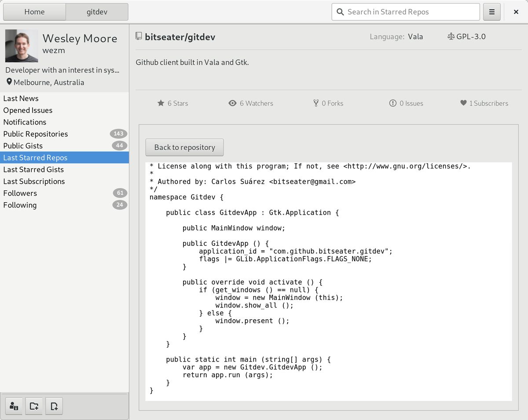Click the '6 Watchers' text
The height and width of the screenshot is (420, 528).
point(257,103)
